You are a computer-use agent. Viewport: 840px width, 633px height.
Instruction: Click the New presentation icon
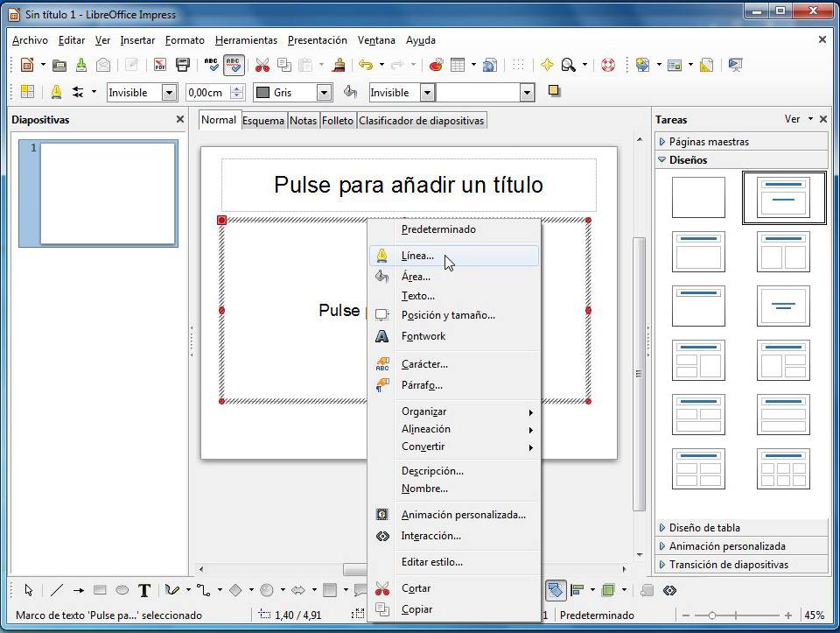pos(27,66)
